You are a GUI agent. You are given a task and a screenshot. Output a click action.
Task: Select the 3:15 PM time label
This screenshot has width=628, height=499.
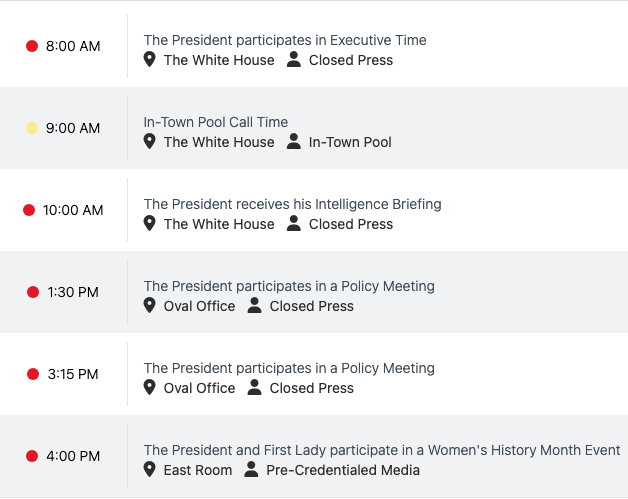pos(73,374)
